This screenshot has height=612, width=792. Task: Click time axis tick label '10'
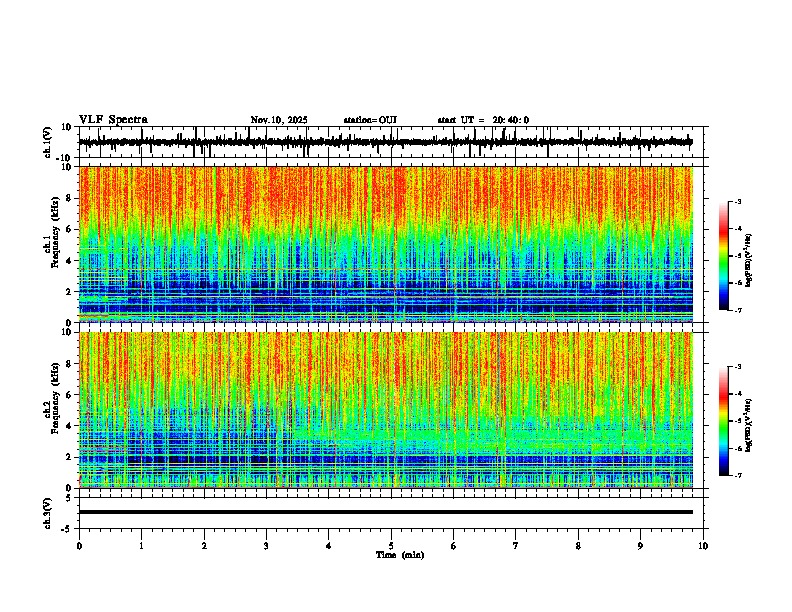click(703, 546)
